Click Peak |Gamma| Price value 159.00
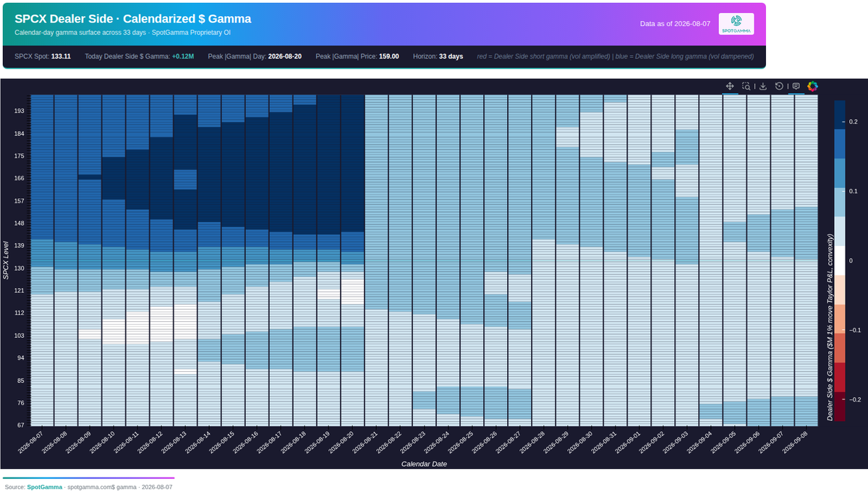 [x=388, y=56]
